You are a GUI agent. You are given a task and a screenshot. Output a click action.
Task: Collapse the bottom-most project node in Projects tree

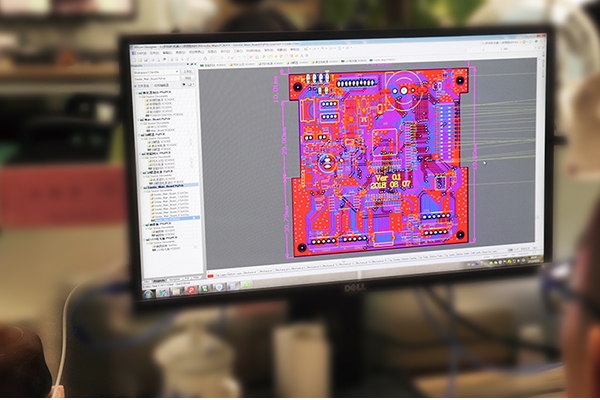(x=144, y=240)
